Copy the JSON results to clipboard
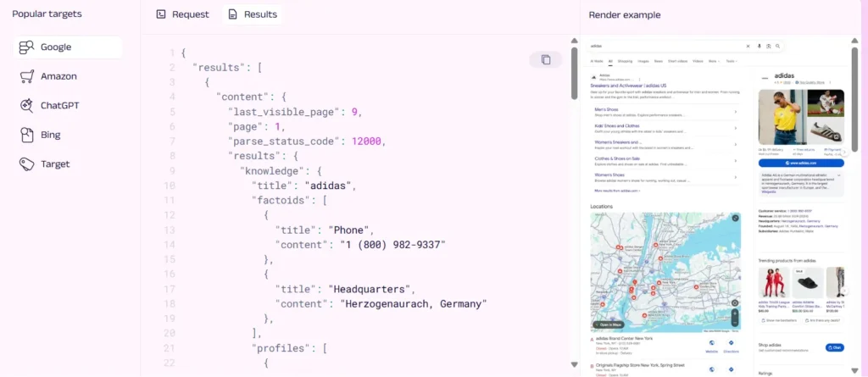 pos(546,60)
